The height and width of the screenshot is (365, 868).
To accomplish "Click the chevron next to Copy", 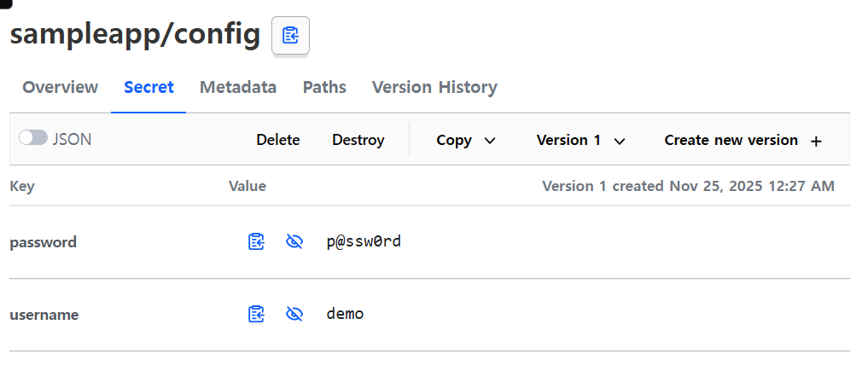I will pyautogui.click(x=489, y=141).
